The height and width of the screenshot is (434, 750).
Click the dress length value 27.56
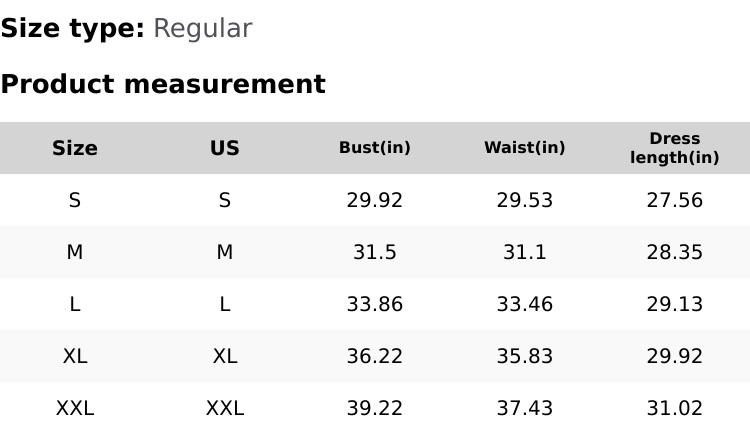click(x=675, y=200)
